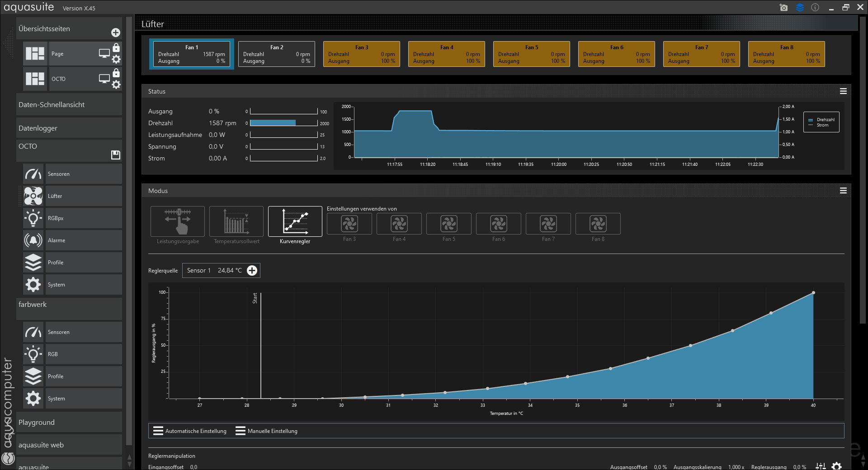Click the screenshot camera icon in title bar
Image resolution: width=868 pixels, height=470 pixels.
[x=783, y=8]
